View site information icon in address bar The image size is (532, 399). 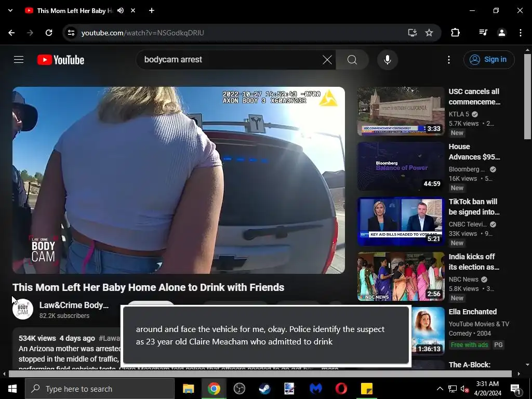click(71, 33)
